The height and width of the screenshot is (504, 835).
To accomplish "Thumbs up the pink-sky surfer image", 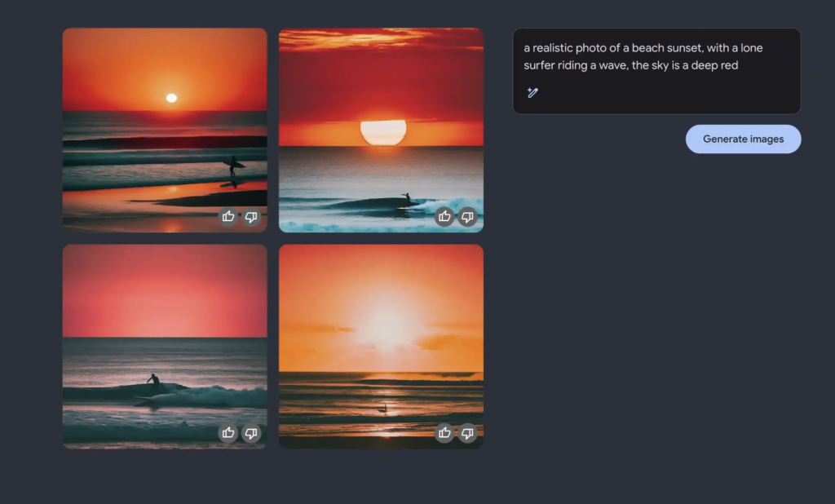I will (228, 432).
